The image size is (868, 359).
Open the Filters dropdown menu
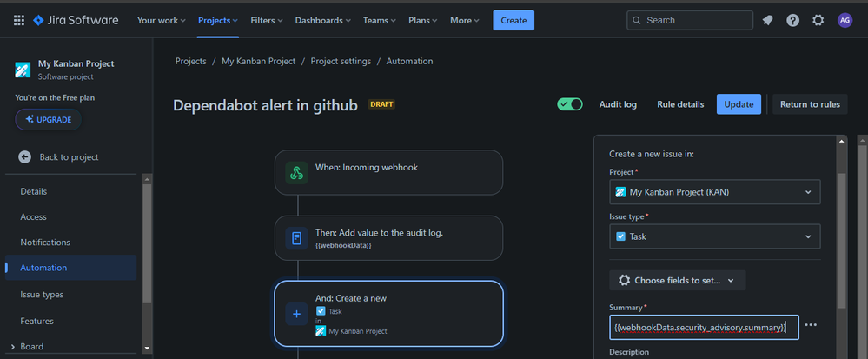[x=266, y=21]
